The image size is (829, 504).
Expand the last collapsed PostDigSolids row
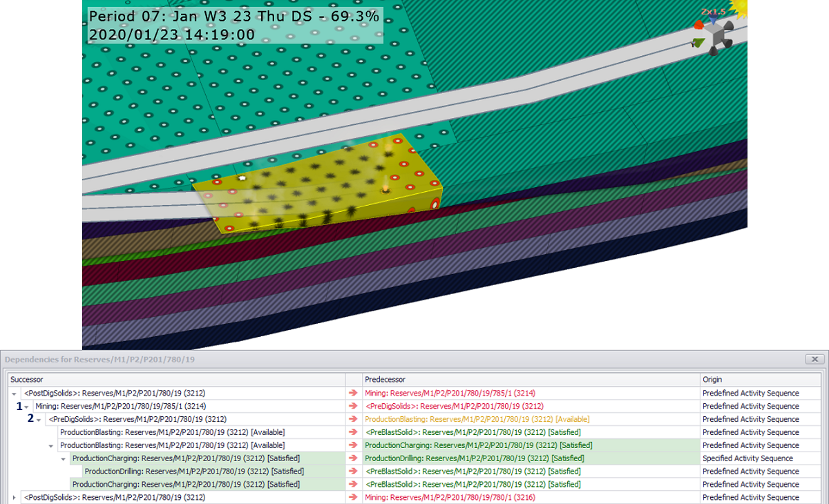tap(15, 498)
